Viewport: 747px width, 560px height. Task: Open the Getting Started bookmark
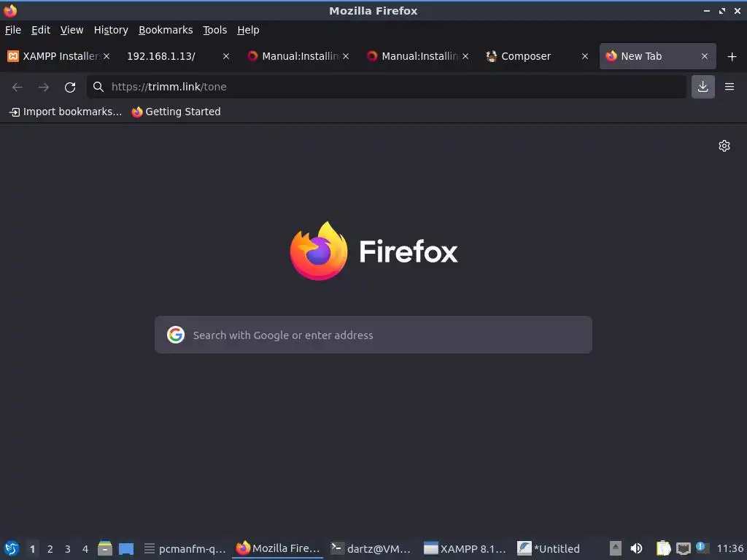[177, 112]
